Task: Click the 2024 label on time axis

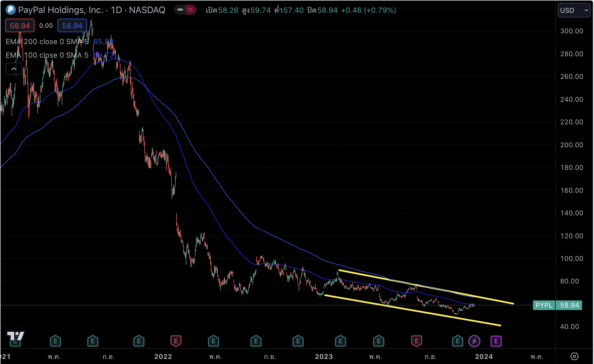Action: pyautogui.click(x=484, y=357)
